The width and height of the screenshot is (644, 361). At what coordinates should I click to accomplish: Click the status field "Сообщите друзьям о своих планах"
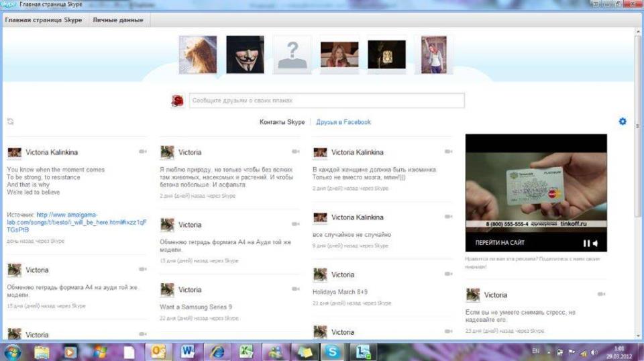pos(327,101)
